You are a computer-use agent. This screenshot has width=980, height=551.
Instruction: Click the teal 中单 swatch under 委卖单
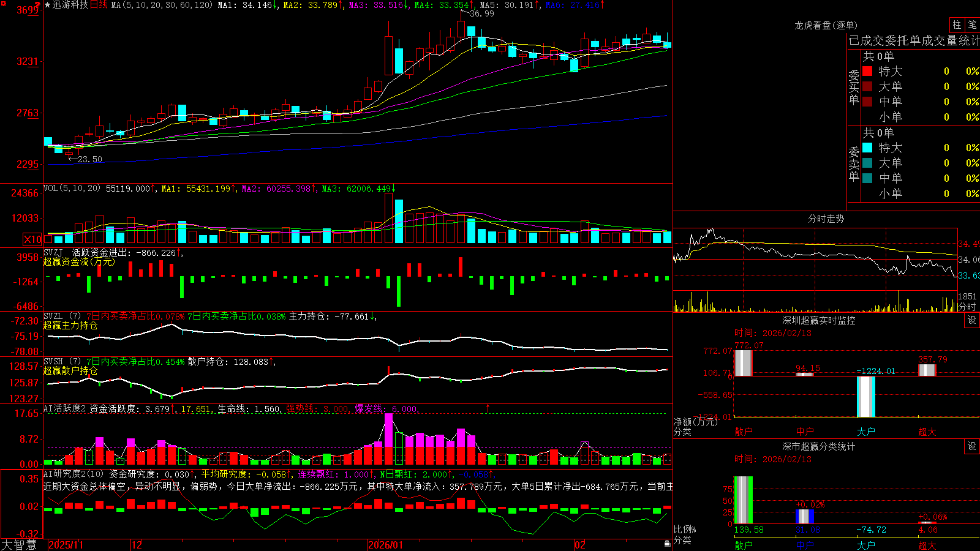(x=867, y=178)
